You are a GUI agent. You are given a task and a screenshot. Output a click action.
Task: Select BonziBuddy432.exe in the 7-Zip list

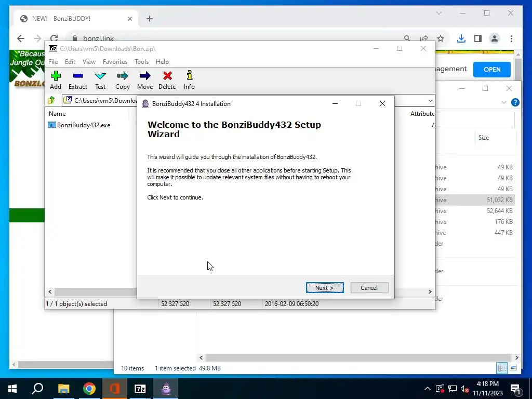point(79,125)
